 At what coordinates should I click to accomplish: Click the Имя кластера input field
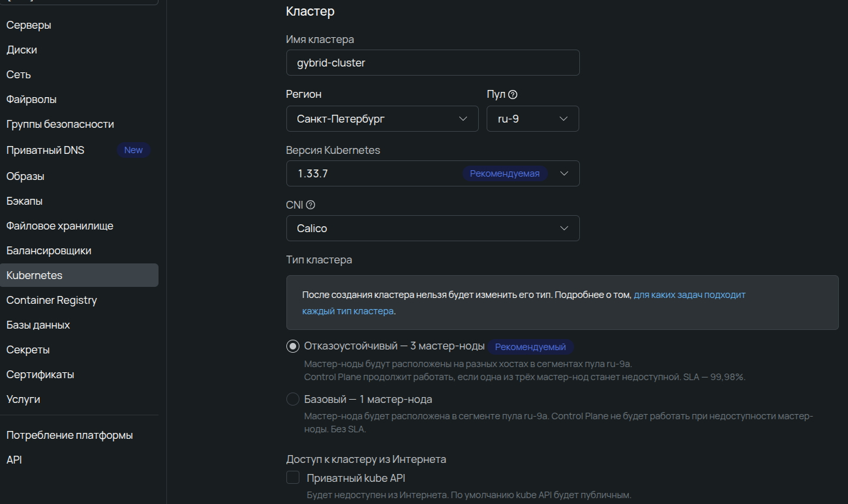coord(432,63)
